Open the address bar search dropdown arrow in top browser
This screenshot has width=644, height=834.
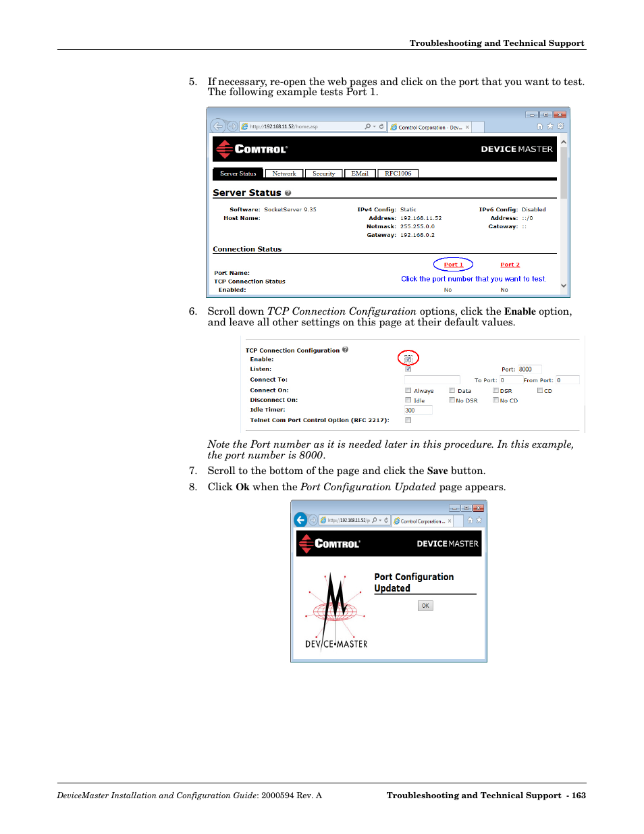tap(375, 126)
